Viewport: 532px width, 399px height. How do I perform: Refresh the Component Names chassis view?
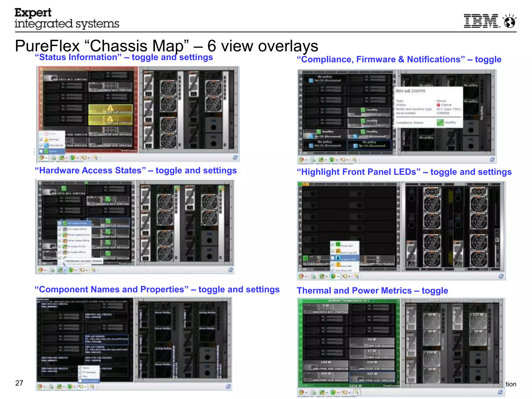pyautogui.click(x=228, y=386)
